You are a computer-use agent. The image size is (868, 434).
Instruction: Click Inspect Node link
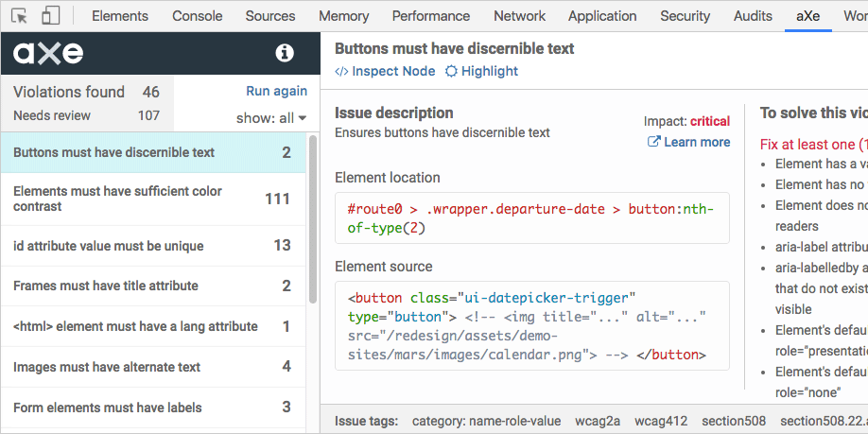(x=385, y=72)
